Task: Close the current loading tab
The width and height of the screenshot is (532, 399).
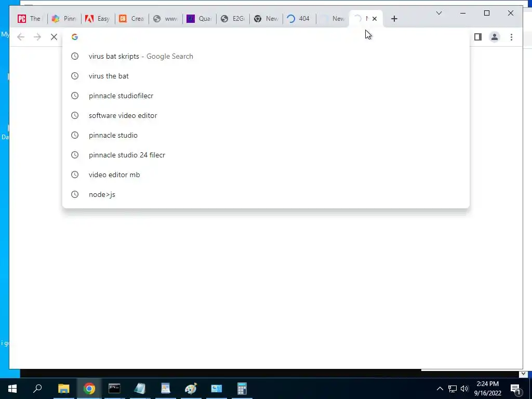Action: [x=375, y=19]
